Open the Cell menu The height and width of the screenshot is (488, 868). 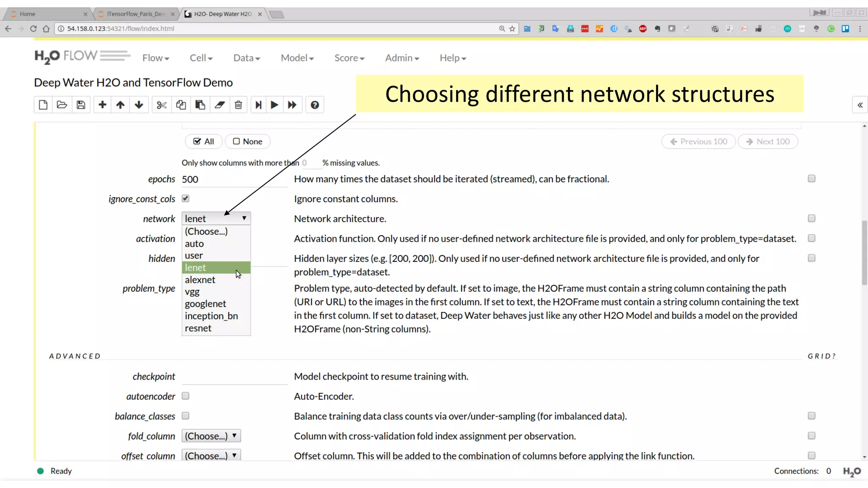(201, 58)
